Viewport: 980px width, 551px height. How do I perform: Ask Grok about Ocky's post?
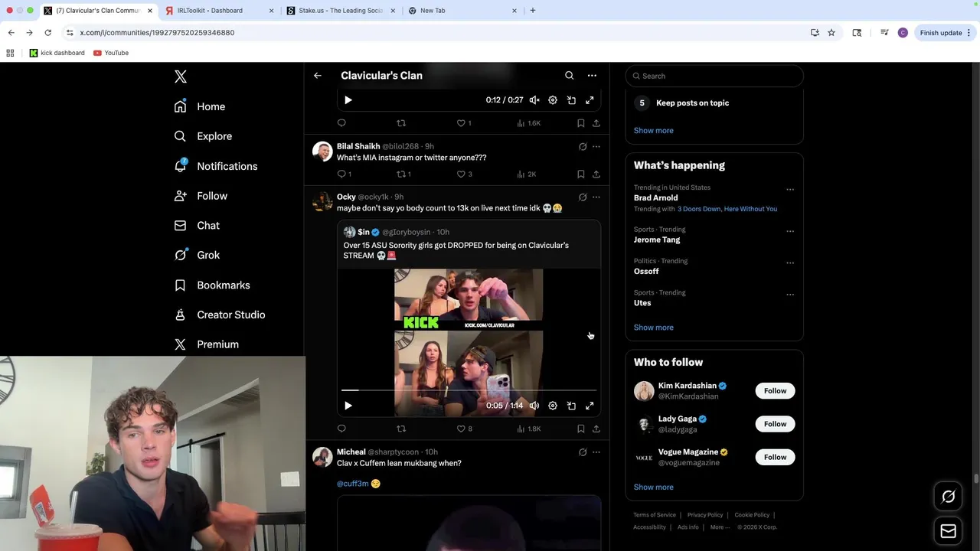583,197
